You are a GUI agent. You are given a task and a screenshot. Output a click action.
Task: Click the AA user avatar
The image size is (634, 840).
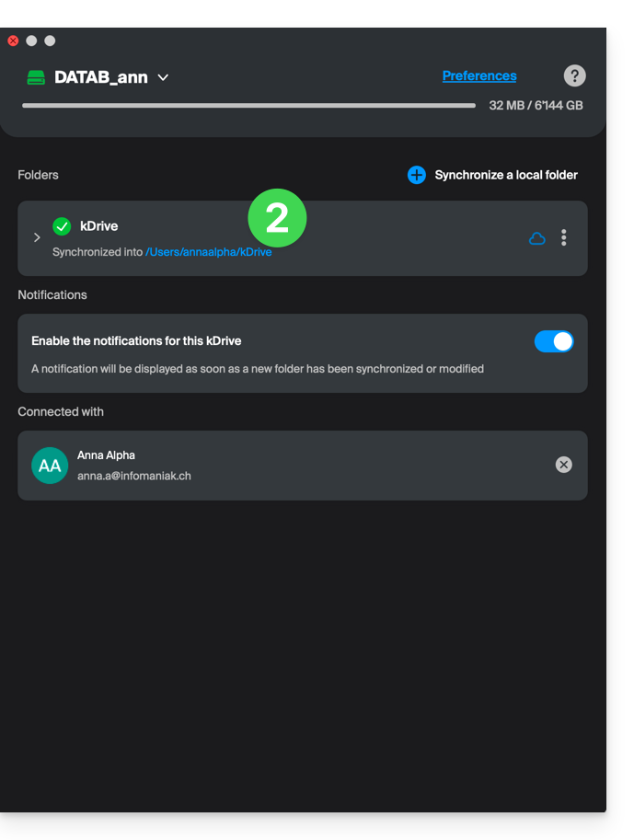point(50,466)
